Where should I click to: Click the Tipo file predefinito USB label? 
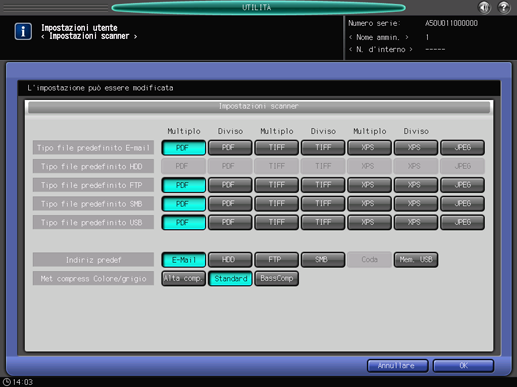93,222
